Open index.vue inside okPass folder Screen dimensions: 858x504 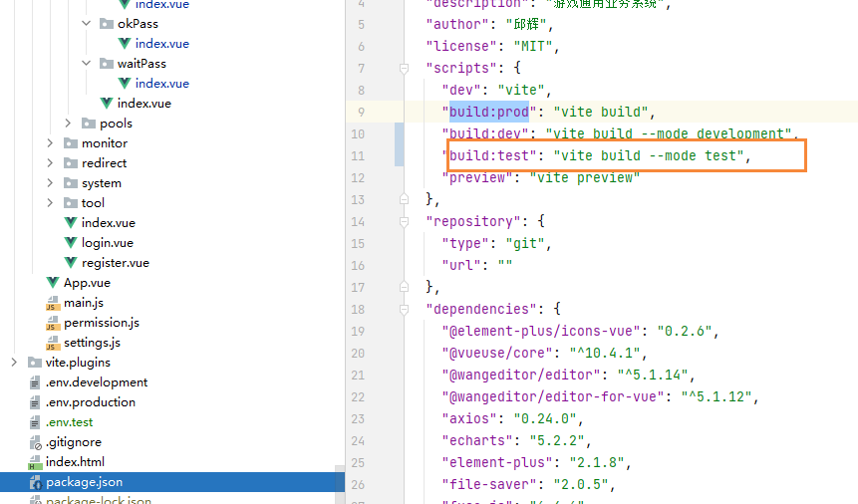tap(162, 43)
